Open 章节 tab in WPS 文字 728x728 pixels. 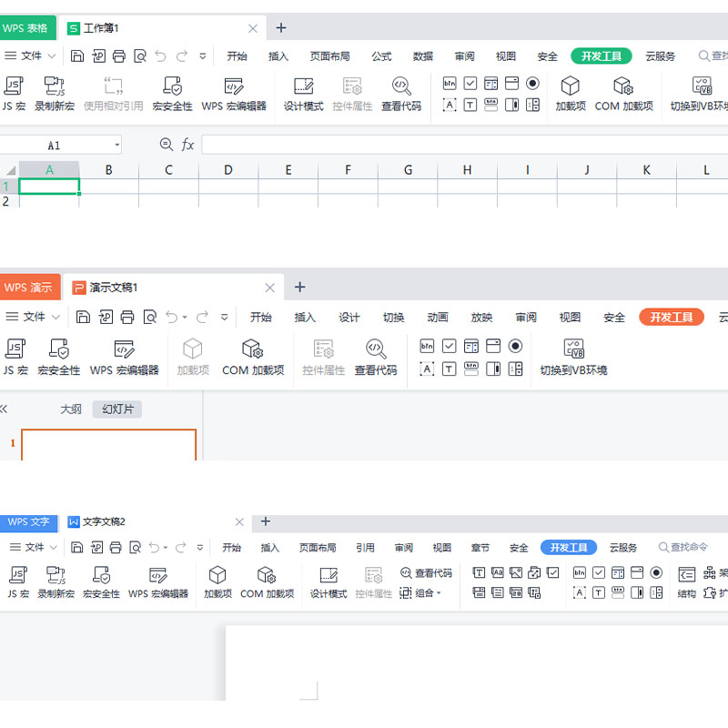[480, 548]
